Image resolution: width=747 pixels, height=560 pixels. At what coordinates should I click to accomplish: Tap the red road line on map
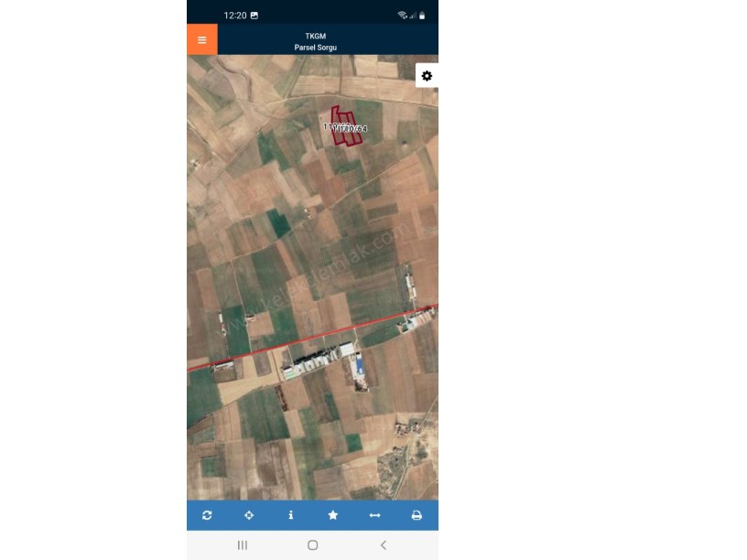312,338
